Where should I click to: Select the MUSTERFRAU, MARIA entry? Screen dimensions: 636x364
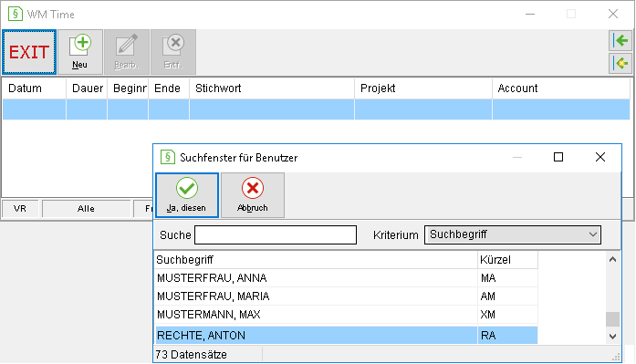347,296
